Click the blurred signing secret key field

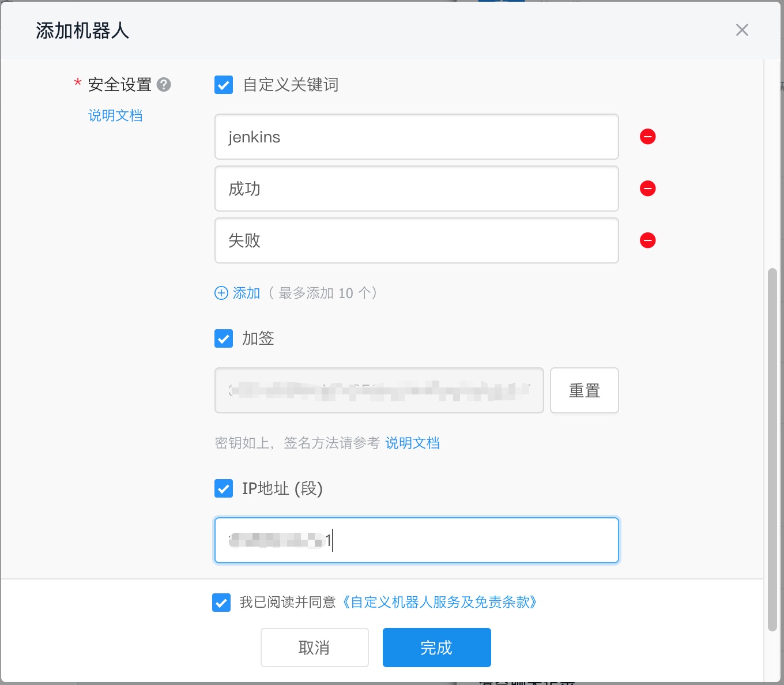(x=379, y=390)
